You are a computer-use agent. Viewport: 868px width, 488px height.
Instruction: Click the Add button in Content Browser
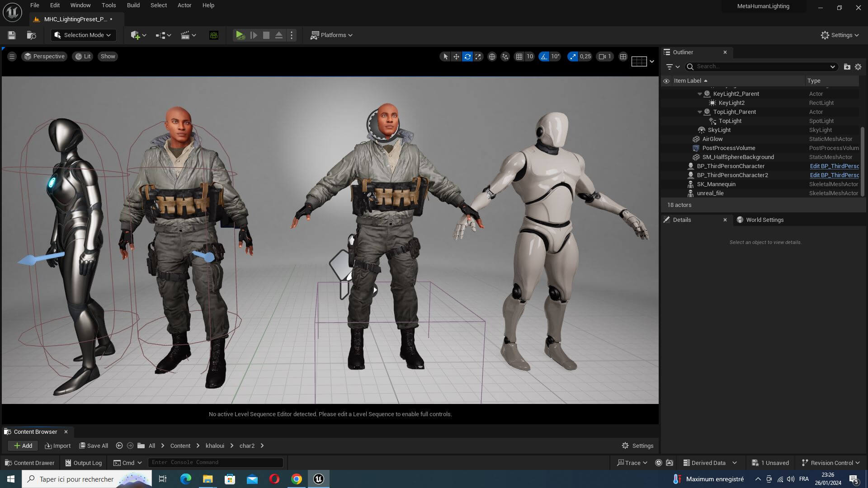pyautogui.click(x=23, y=446)
